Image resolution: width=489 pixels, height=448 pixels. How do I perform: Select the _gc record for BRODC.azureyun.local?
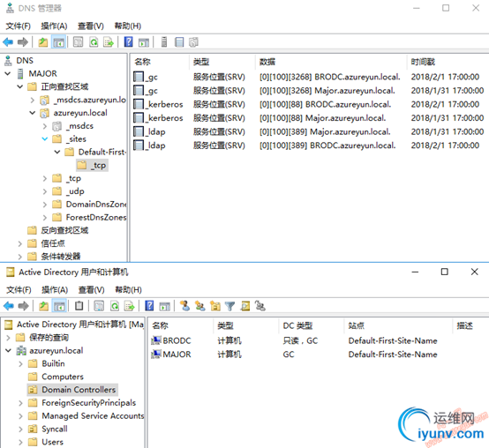[x=308, y=77]
